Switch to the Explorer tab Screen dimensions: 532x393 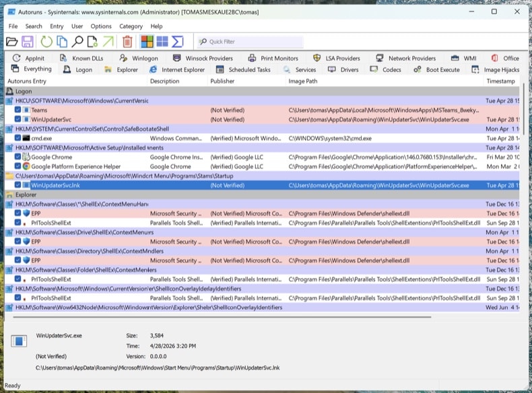click(x=121, y=69)
